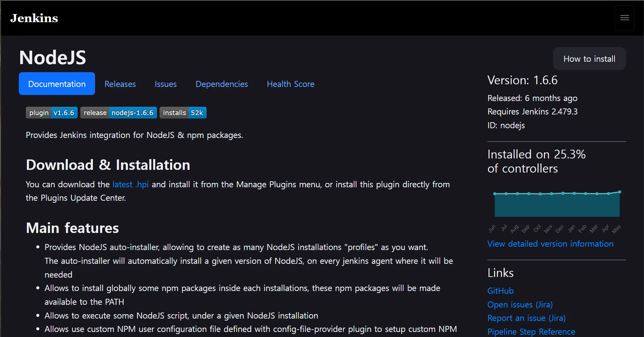The image size is (644, 337).
Task: Open the GitHub link
Action: tap(501, 291)
